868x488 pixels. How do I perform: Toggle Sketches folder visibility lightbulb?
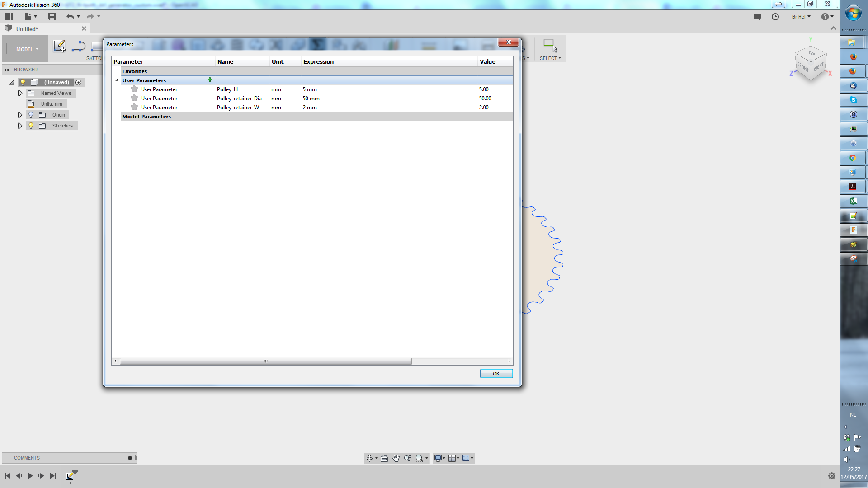(x=31, y=126)
